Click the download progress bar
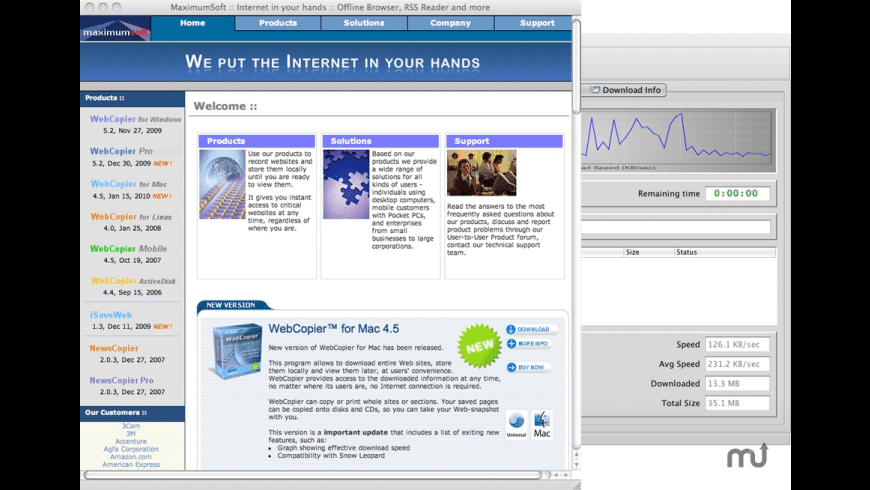 tap(676, 227)
